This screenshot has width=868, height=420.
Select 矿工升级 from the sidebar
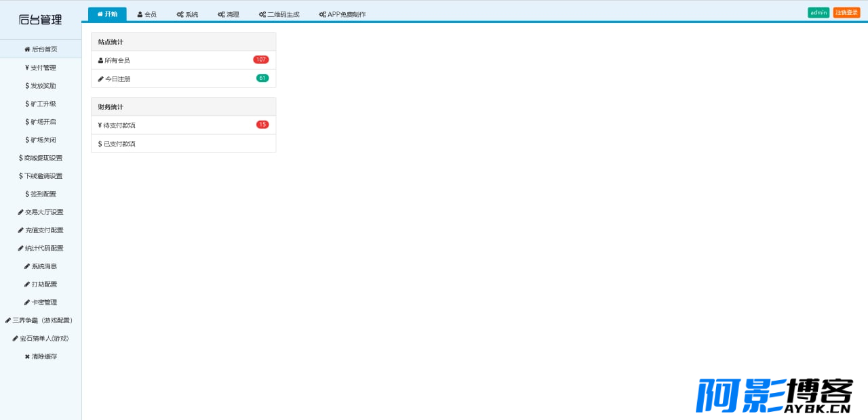pos(41,104)
